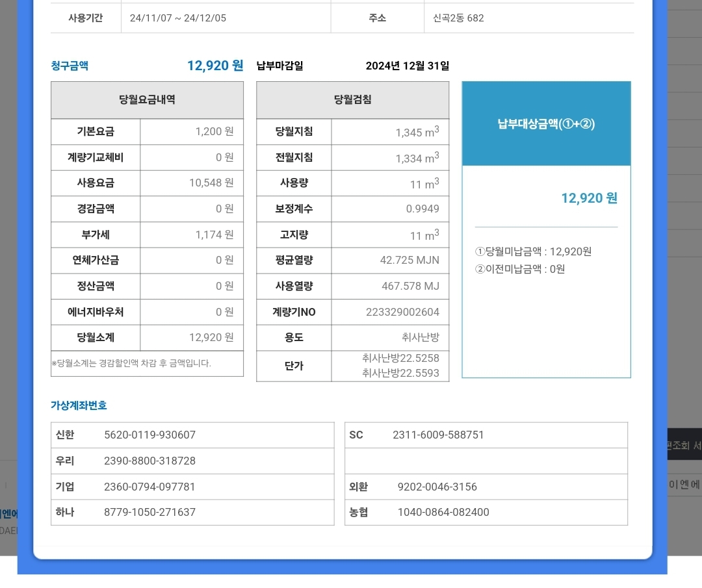The image size is (702, 588).
Task: Select the 사용요금 amount 10,548 원
Action: tap(211, 183)
